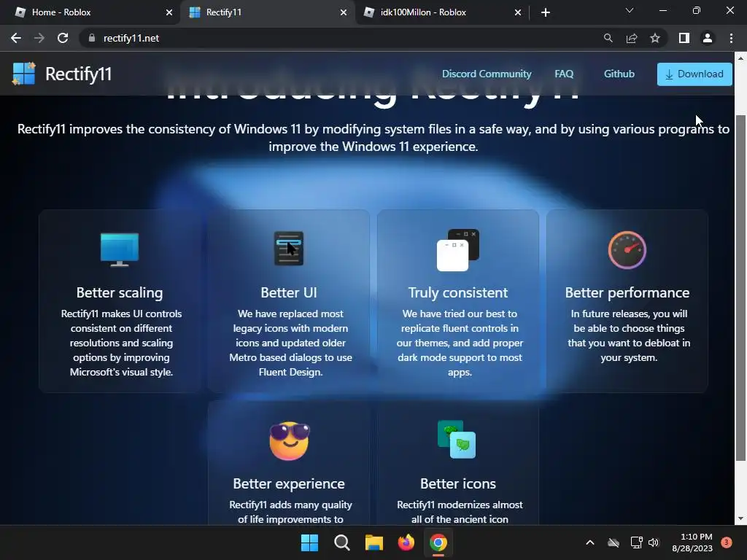The width and height of the screenshot is (747, 560).
Task: Bookmark this page with the star
Action: 655,38
